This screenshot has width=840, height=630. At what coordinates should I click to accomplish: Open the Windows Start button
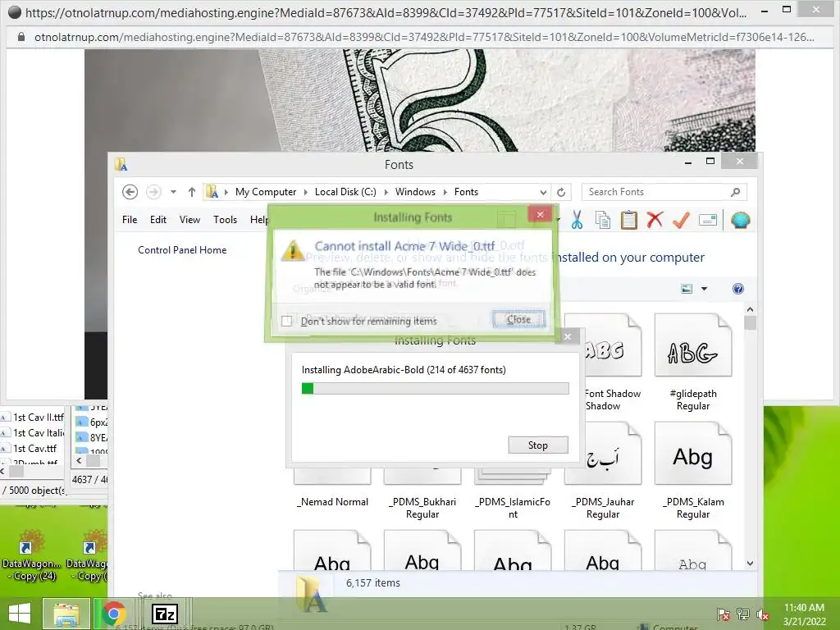point(20,614)
